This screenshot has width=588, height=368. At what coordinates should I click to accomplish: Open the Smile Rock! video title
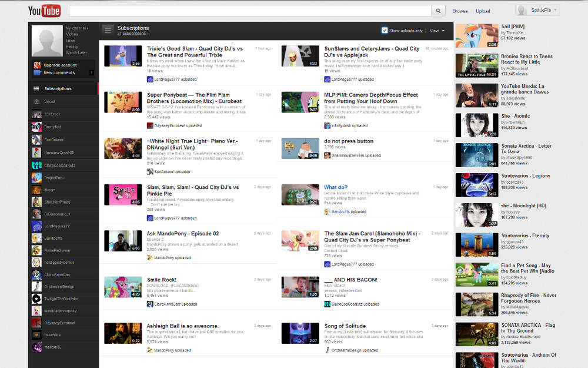pos(161,280)
